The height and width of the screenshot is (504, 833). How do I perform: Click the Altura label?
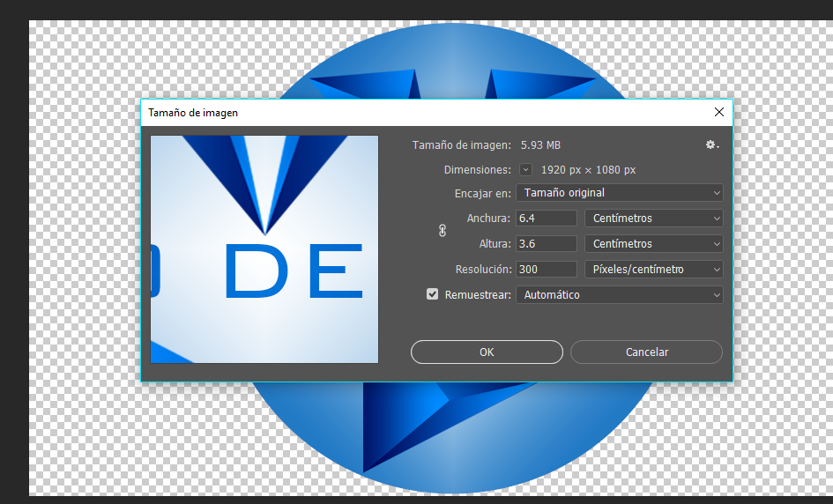tap(495, 244)
